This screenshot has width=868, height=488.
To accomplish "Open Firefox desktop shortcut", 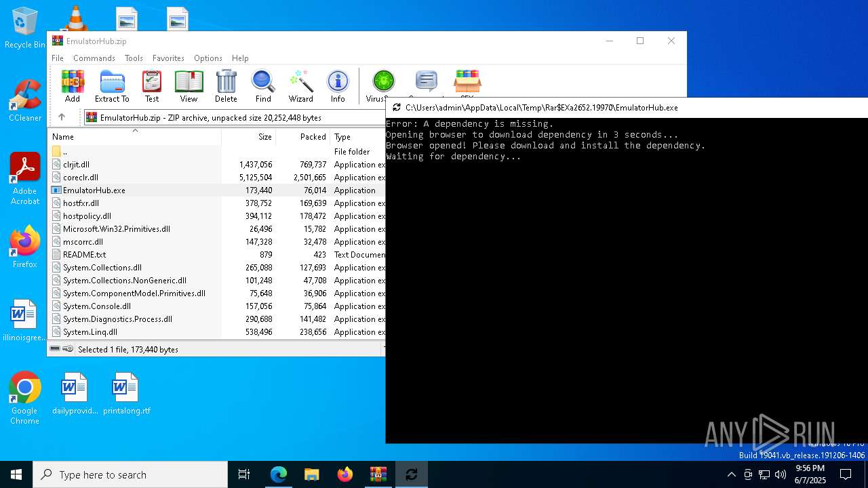I will (25, 247).
